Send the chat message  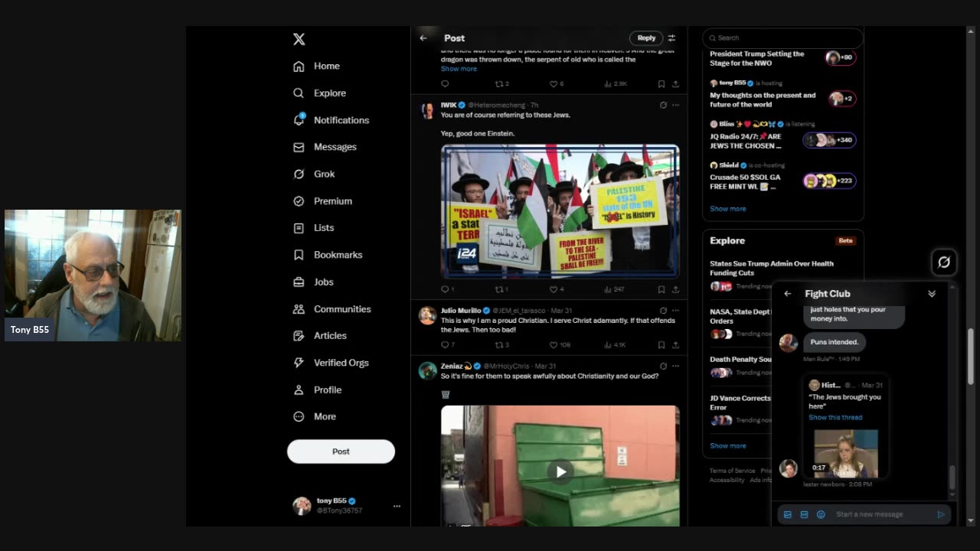(x=941, y=514)
